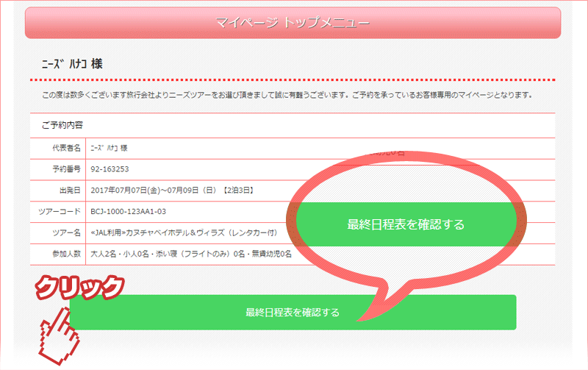Image resolution: width=588 pixels, height=370 pixels.
Task: Click the green 最終日程表を確認する button at page bottom
Action: [293, 312]
